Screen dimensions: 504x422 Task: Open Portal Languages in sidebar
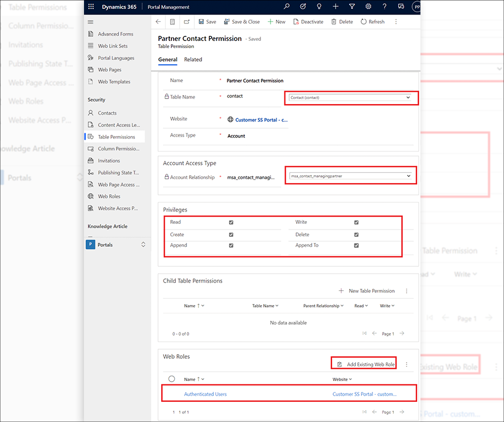pos(115,58)
